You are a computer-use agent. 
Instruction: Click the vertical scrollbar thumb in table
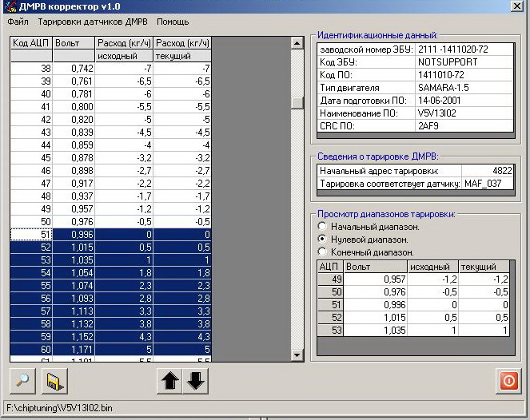point(297,102)
